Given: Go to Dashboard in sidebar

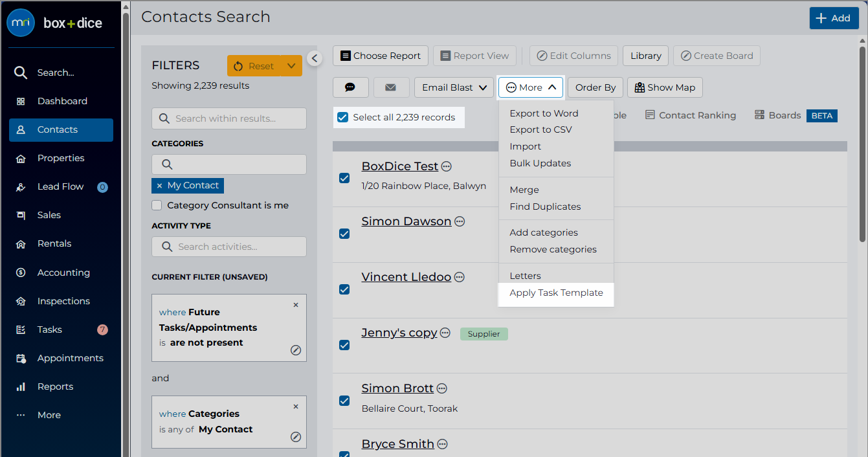Looking at the screenshot, I should point(61,101).
